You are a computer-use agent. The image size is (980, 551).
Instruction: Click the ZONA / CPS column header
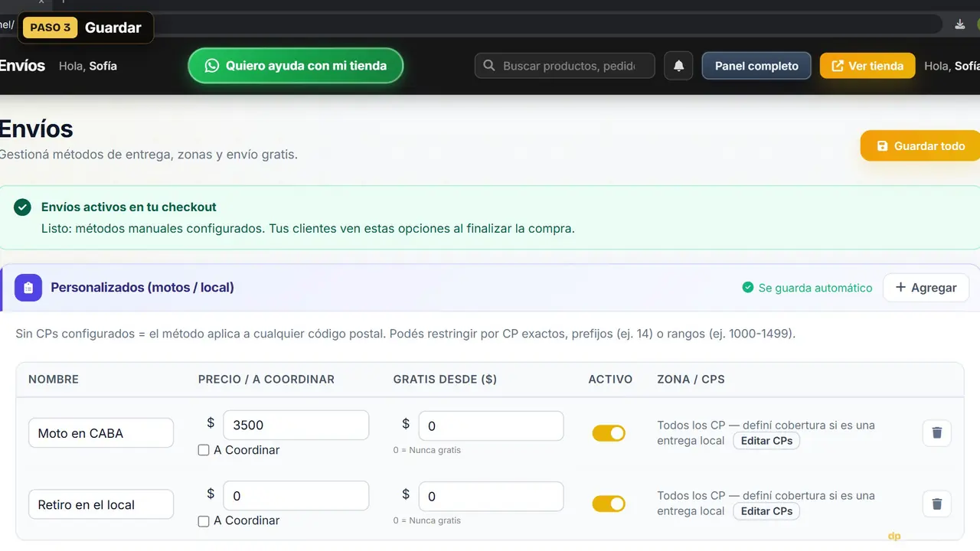pos(691,380)
